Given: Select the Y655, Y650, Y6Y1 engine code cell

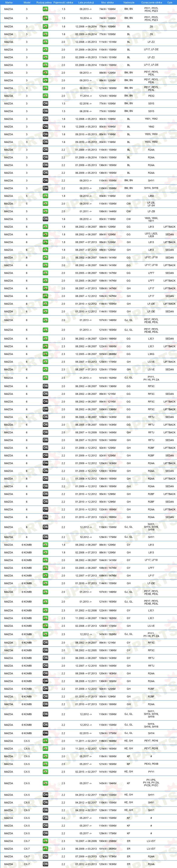Looking at the screenshot, I should [151, 219].
